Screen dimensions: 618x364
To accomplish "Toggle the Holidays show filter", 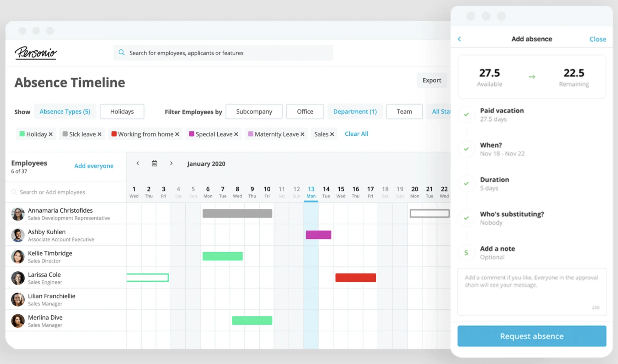I will tap(122, 111).
